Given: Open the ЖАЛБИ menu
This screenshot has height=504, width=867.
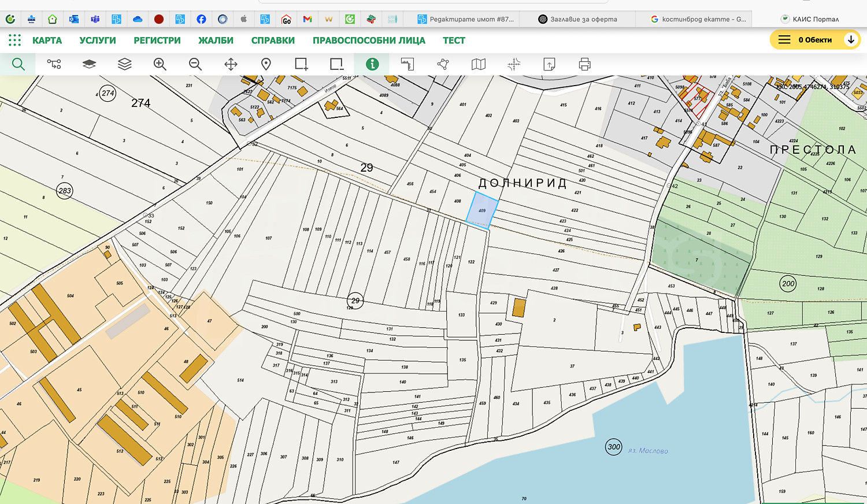Looking at the screenshot, I should pyautogui.click(x=216, y=40).
